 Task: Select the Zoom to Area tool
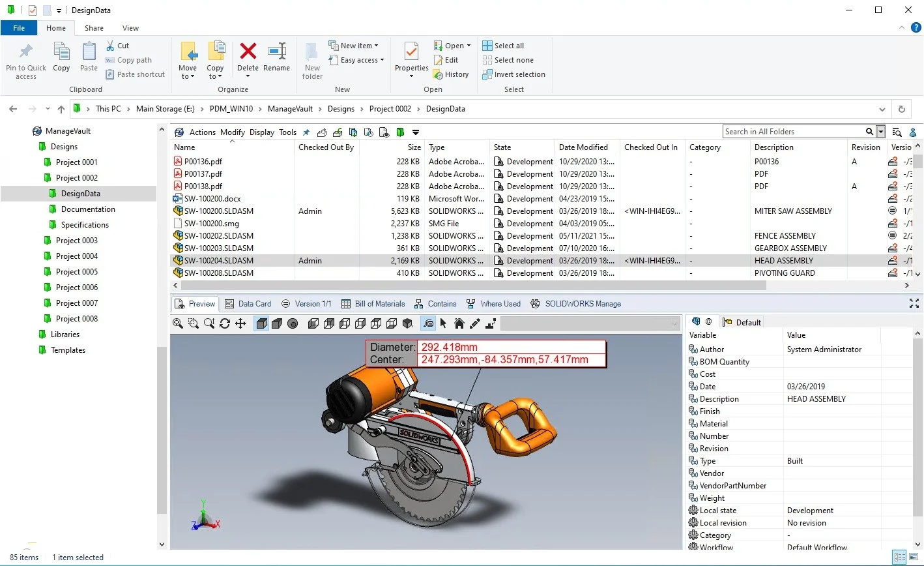[x=194, y=323]
